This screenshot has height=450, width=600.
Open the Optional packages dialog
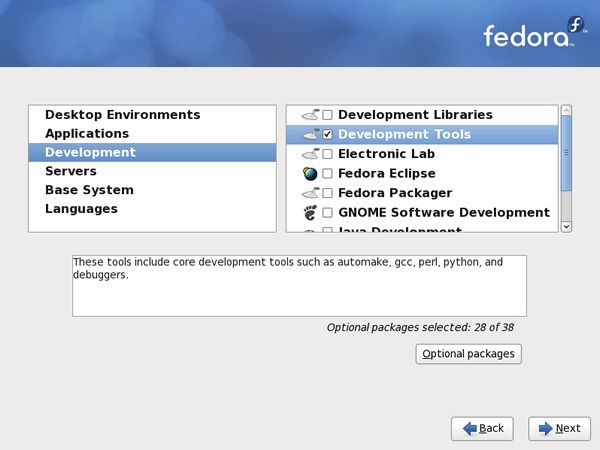pos(468,354)
